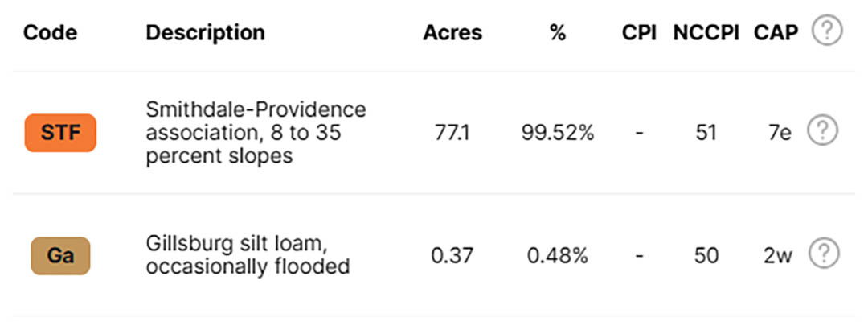Click the 0.37 acres value
Image resolution: width=868 pixels, height=326 pixels.
coord(452,256)
